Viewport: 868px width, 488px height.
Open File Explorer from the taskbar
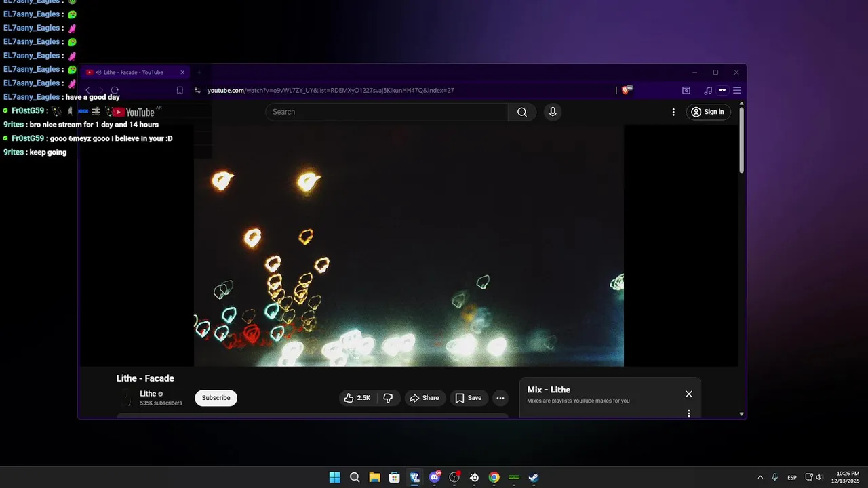pos(374,477)
